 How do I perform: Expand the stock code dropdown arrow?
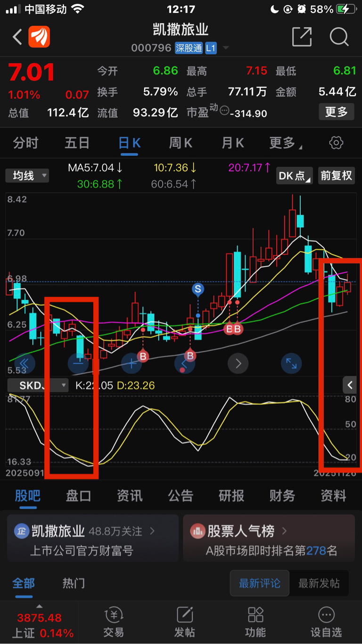(226, 48)
